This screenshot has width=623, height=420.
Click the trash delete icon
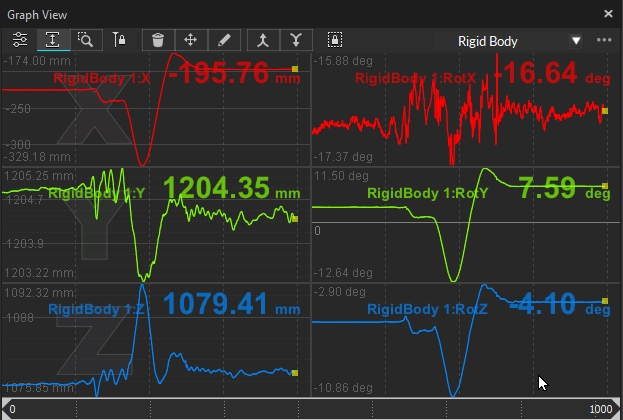[x=158, y=40]
